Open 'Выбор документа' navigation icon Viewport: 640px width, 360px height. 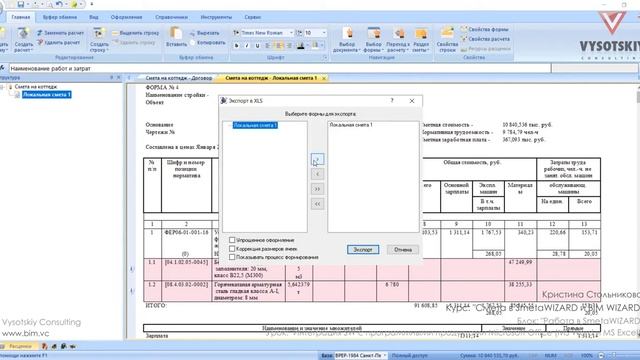(x=347, y=40)
